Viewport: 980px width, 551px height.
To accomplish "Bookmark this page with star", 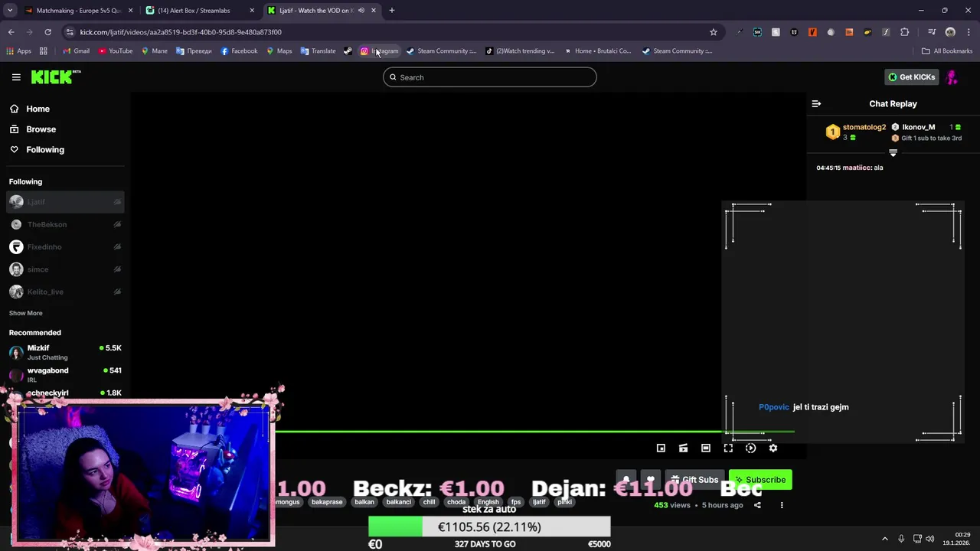I will (x=714, y=32).
